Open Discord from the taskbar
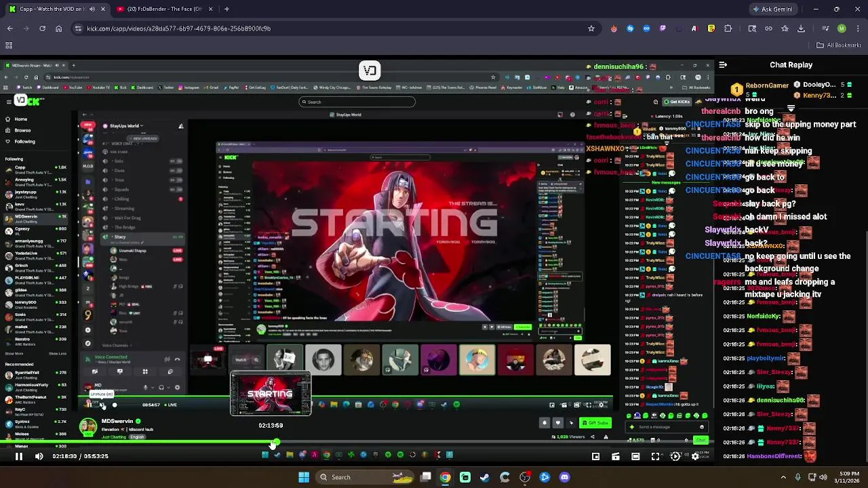Screen dimensions: 868x488 tap(565, 477)
